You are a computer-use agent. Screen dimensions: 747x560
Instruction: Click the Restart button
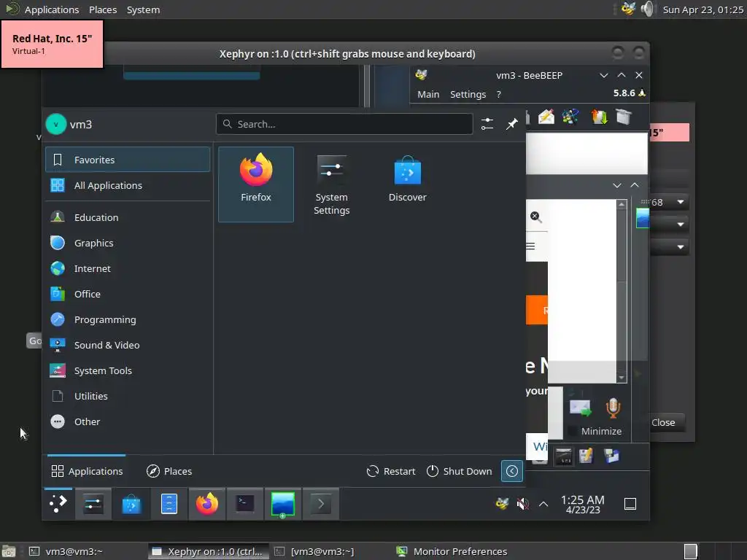point(391,471)
